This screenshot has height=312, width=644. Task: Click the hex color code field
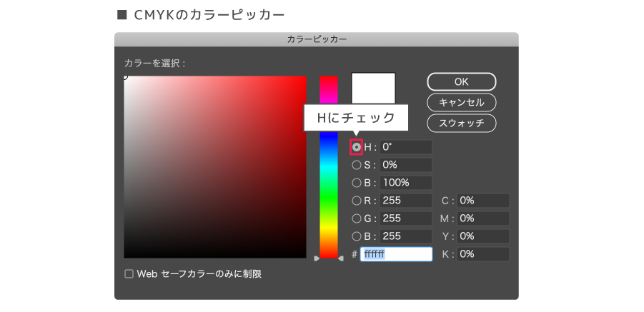coord(396,254)
